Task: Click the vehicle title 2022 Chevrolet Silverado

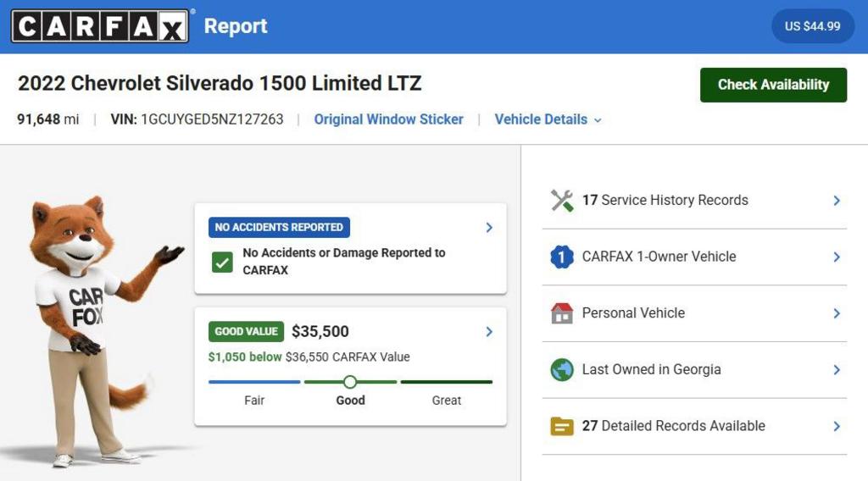Action: tap(220, 84)
